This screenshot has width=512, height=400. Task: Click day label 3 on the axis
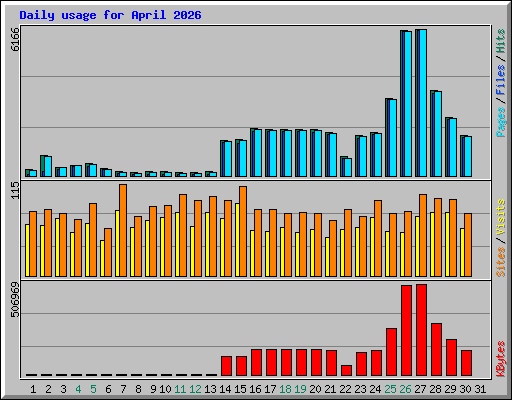[63, 389]
